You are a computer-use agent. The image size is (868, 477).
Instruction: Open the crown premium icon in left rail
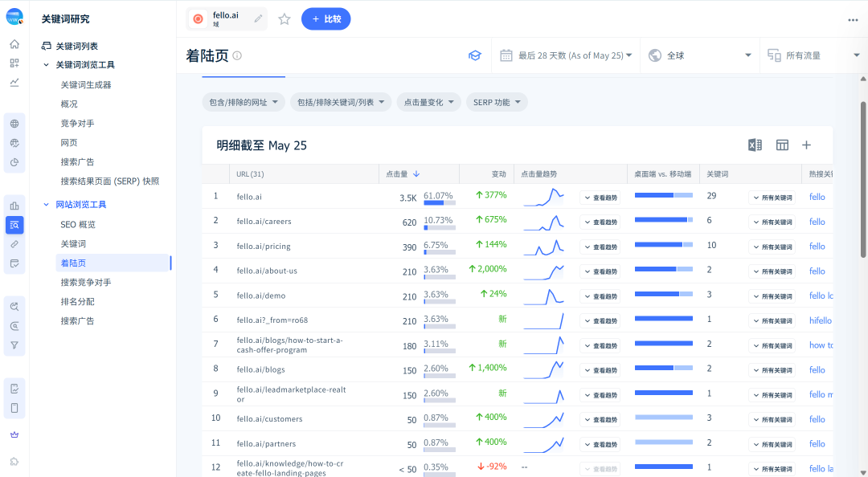click(x=14, y=435)
